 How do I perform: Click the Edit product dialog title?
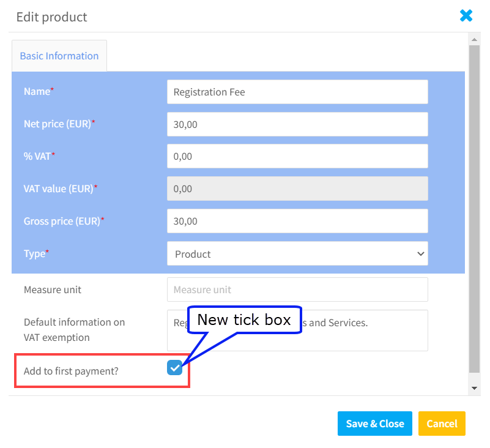(51, 17)
